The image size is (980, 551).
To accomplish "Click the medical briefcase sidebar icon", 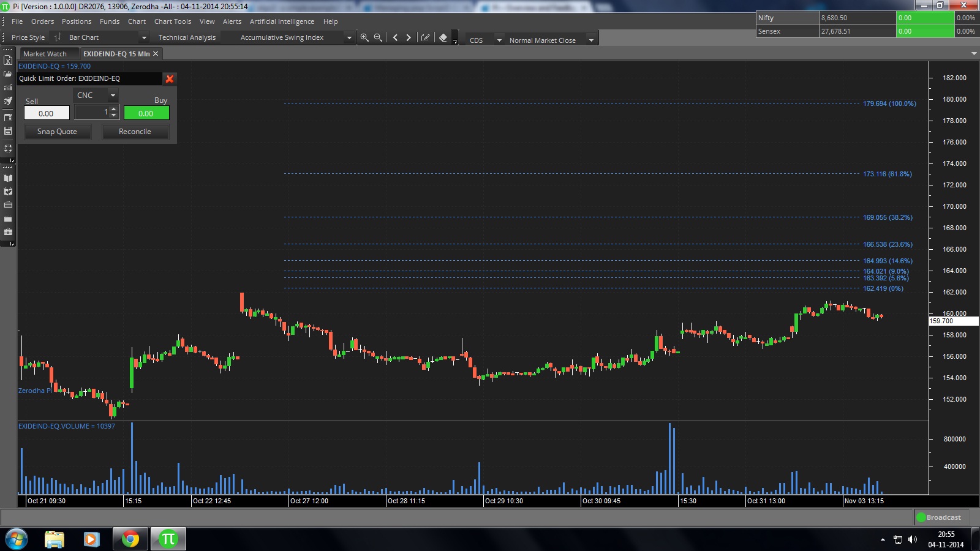I will 8,232.
